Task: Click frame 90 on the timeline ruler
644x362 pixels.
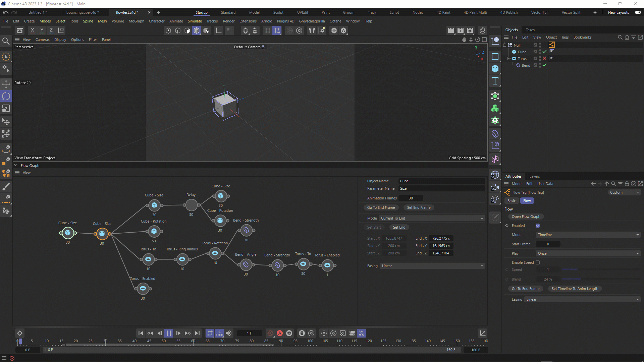Action: [281, 341]
